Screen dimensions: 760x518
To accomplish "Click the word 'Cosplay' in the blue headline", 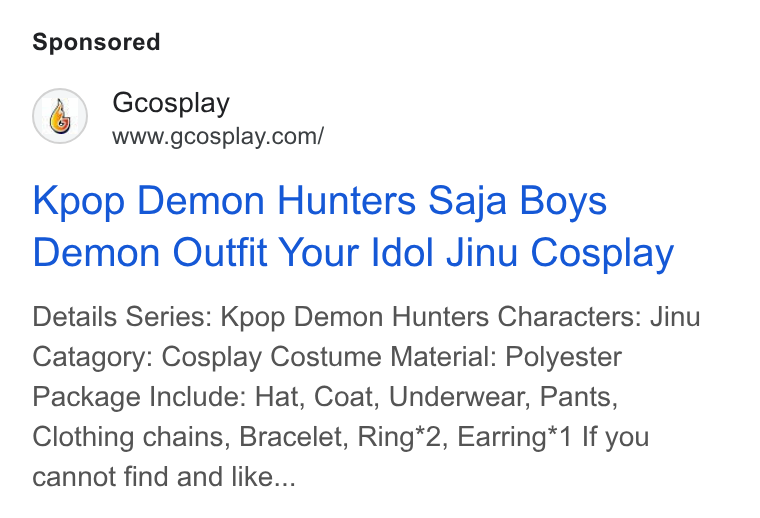I will coord(602,253).
